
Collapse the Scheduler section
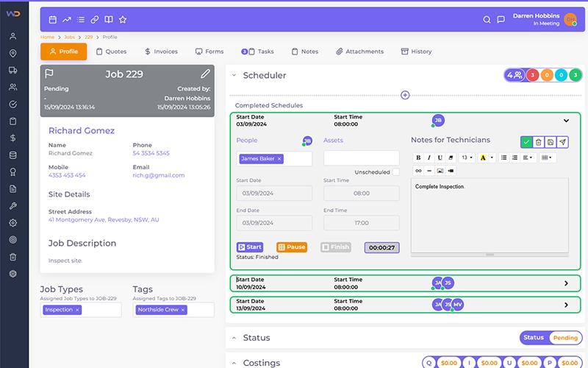[234, 75]
